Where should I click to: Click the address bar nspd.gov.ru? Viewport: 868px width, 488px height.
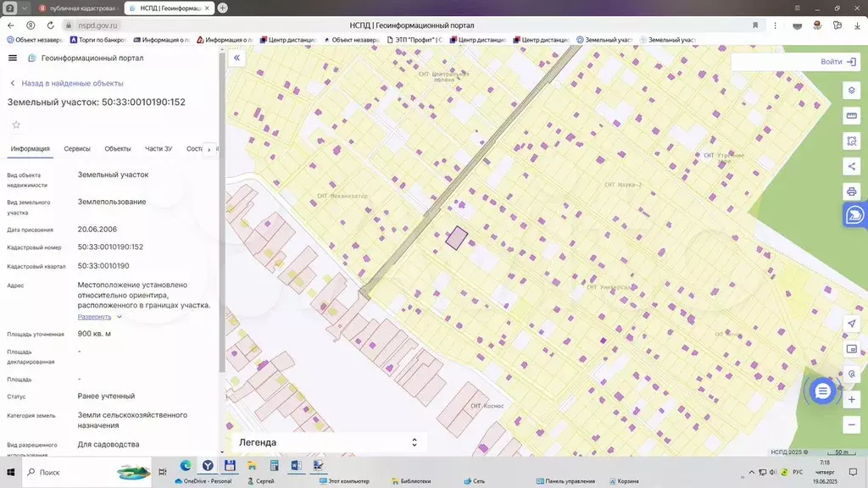coord(97,25)
